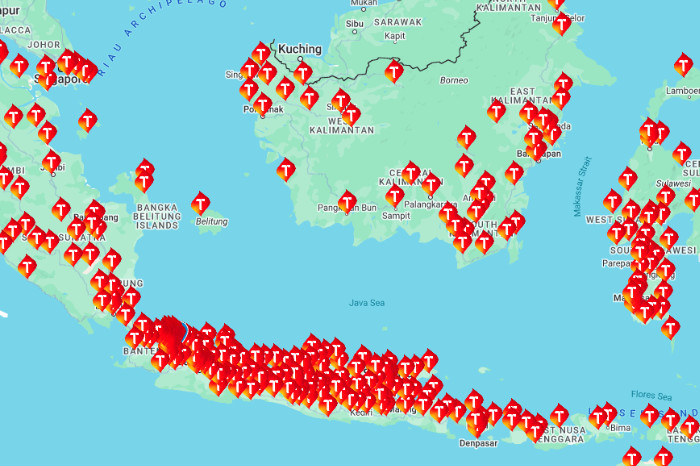This screenshot has width=700, height=466.
Task: Click the Belitung island label
Action: [212, 221]
